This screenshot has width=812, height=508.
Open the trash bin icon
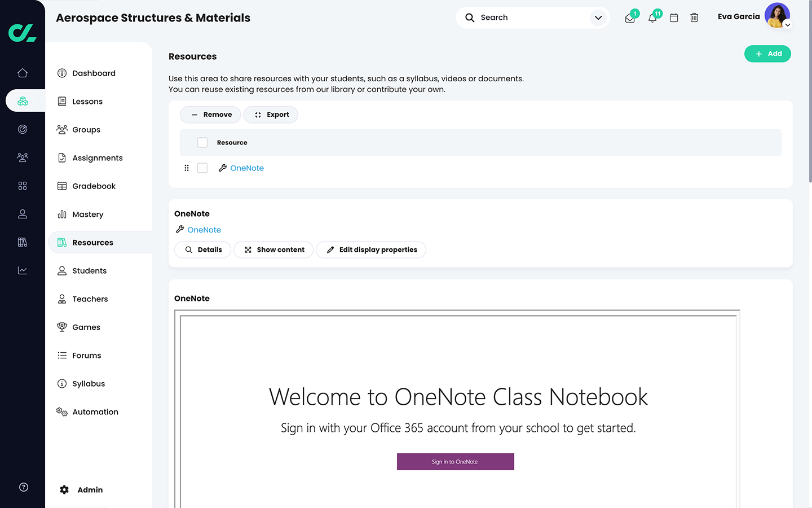click(x=694, y=18)
